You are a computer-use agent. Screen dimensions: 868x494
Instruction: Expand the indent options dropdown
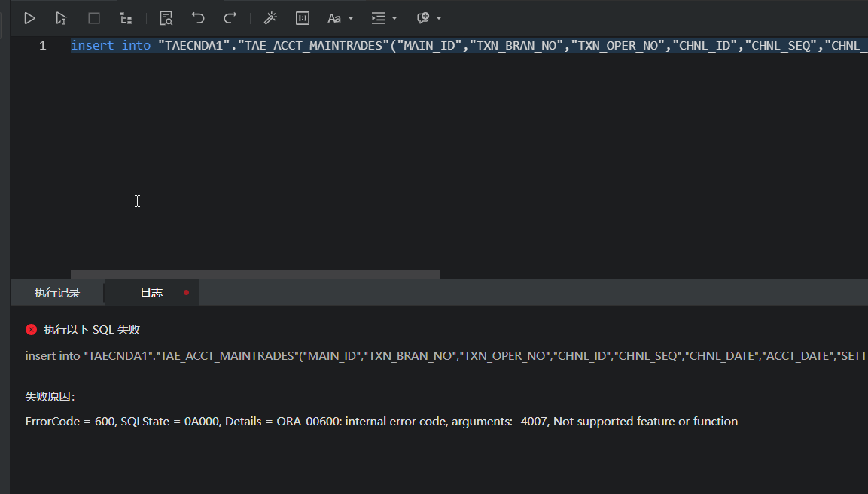point(384,18)
